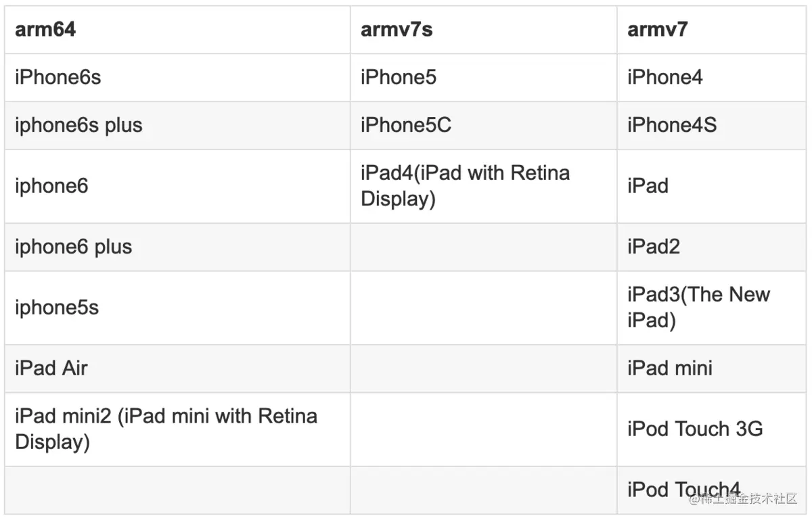Click the iPhone5C cell
The height and width of the screenshot is (520, 812).
[406, 125]
